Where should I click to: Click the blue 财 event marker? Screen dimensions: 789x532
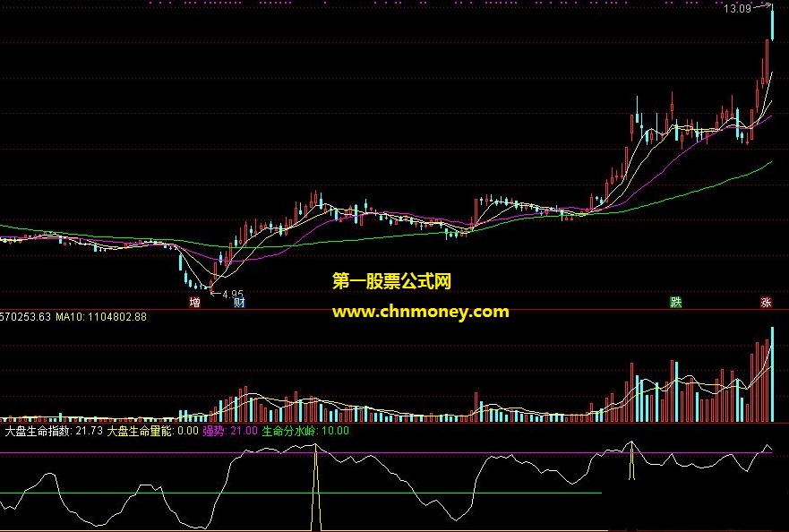pyautogui.click(x=239, y=303)
